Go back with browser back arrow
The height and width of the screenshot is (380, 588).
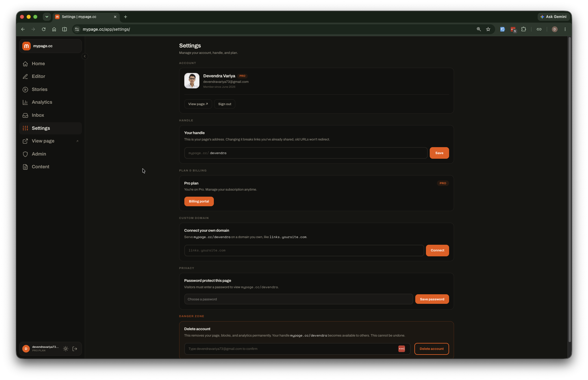point(23,29)
